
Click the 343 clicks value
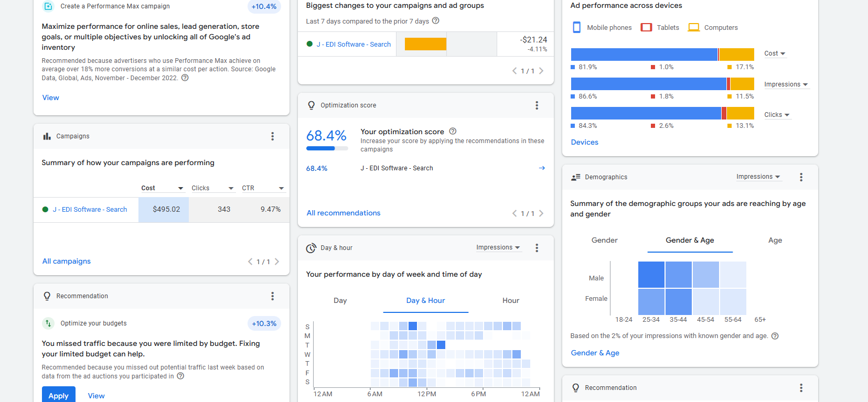[224, 209]
